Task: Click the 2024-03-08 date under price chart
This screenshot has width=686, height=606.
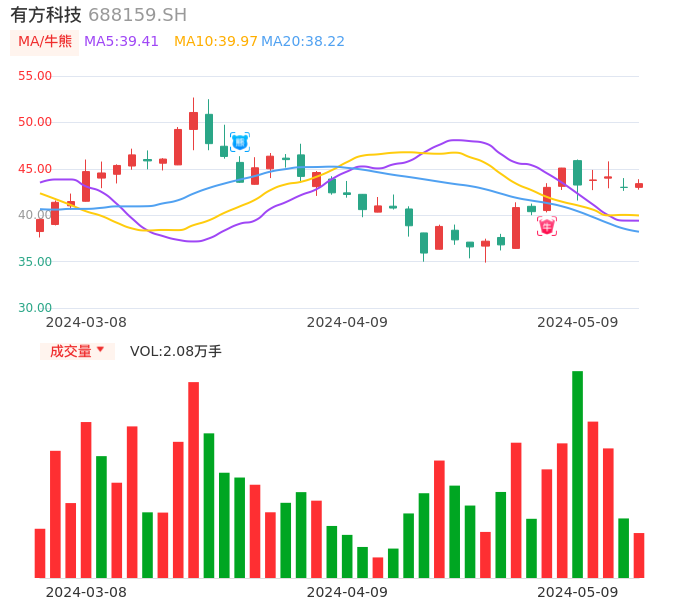Action: tap(86, 322)
